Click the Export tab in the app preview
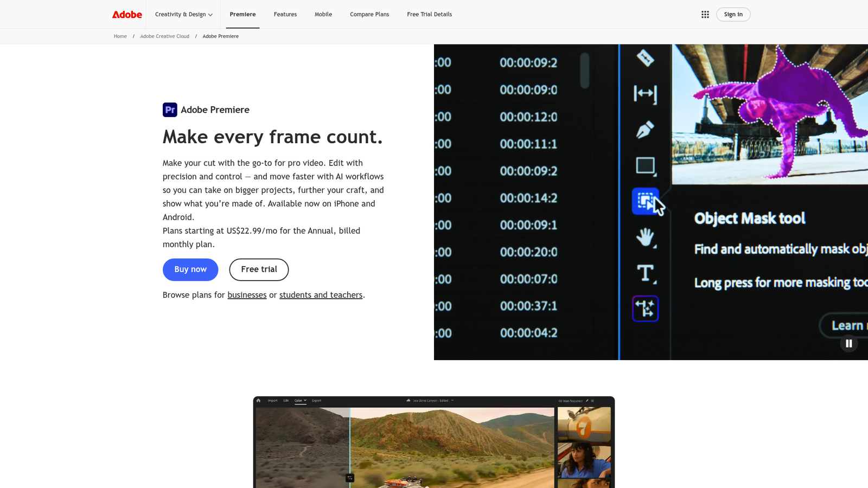868x488 pixels. (x=317, y=401)
